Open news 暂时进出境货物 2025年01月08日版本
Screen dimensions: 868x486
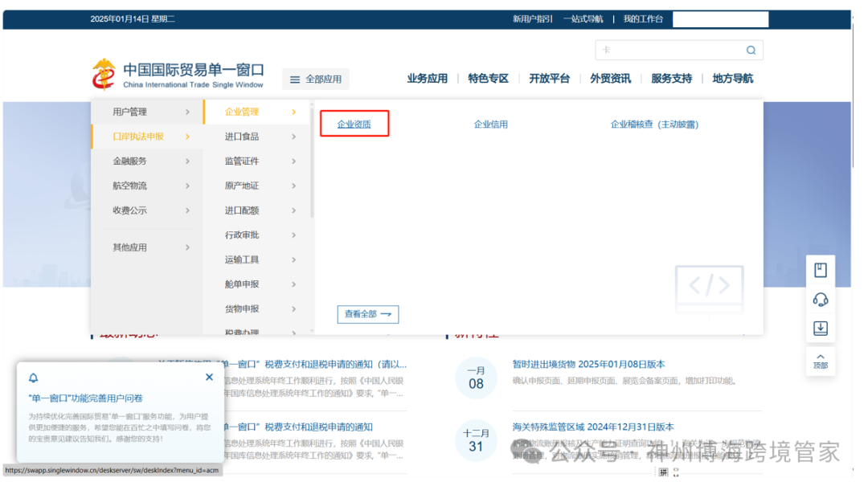588,364
